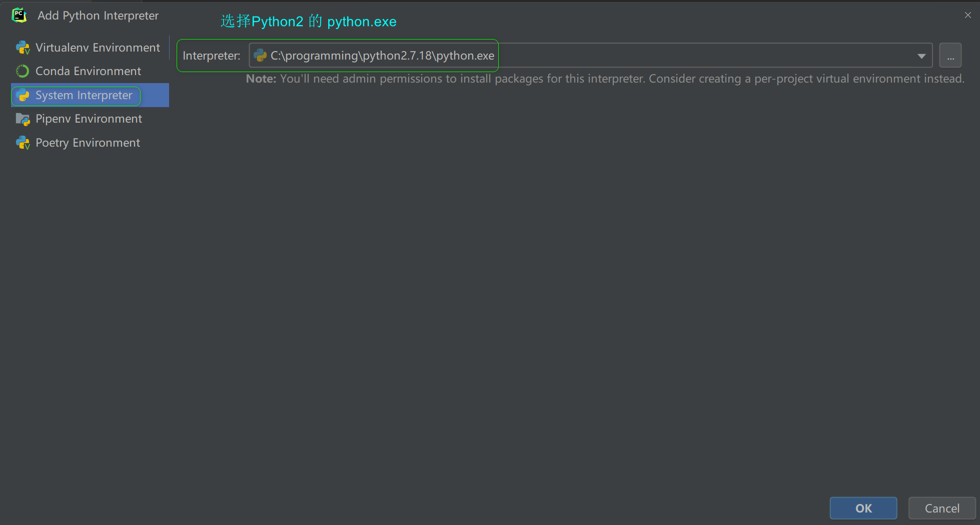The image size is (980, 525).
Task: Open the browse ellipsis button
Action: point(950,56)
